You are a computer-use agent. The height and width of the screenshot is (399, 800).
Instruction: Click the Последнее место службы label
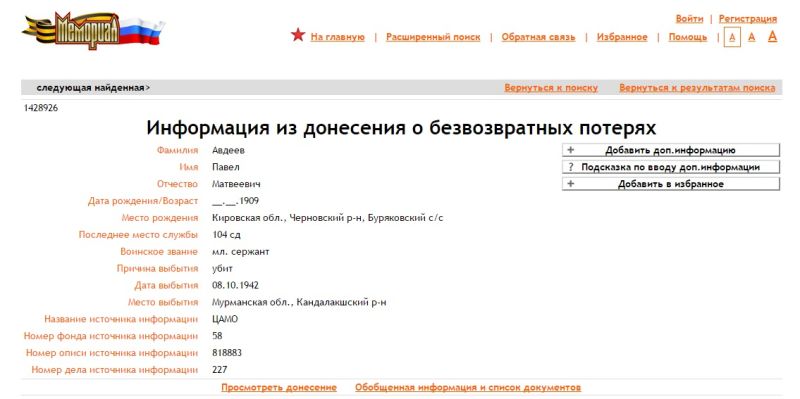click(x=138, y=235)
